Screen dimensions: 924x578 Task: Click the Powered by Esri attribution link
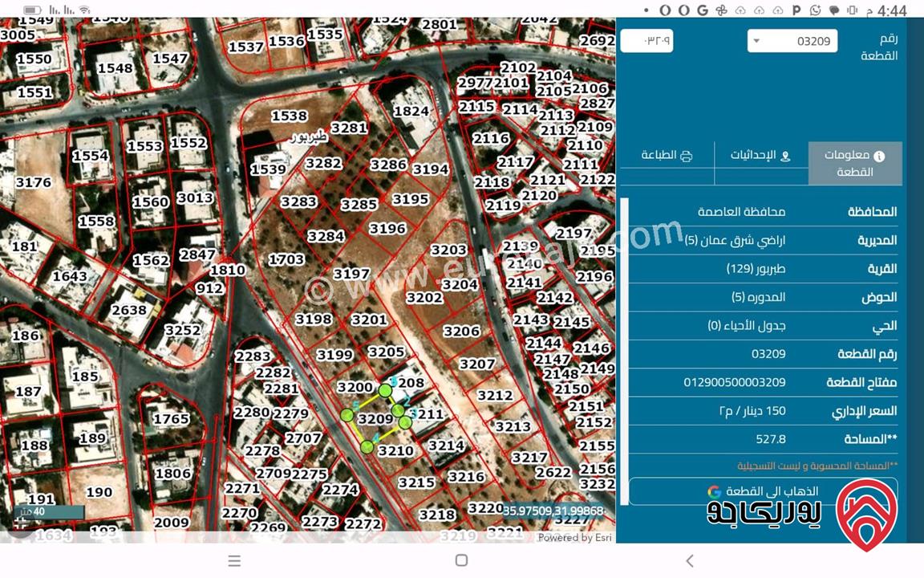pos(575,537)
